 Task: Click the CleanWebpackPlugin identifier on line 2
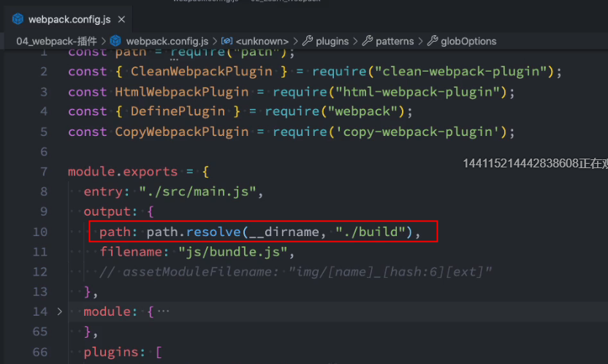pos(201,72)
